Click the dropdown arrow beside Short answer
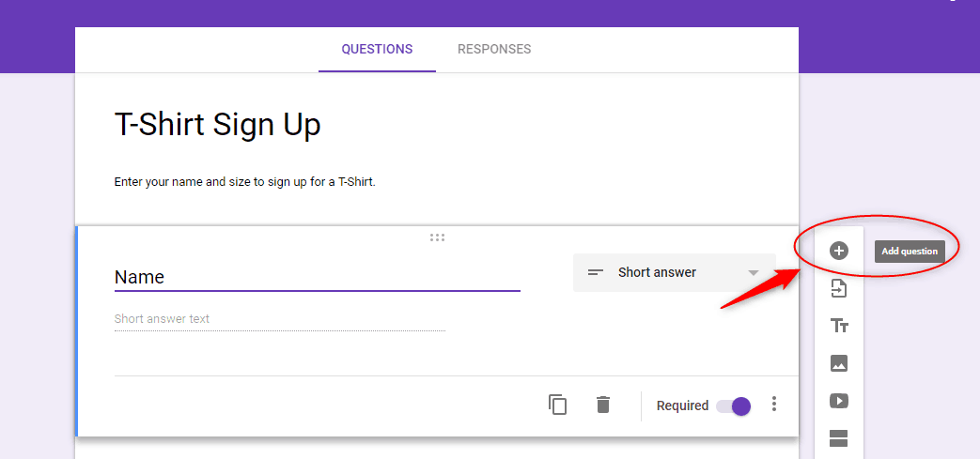The height and width of the screenshot is (459, 980). [754, 273]
